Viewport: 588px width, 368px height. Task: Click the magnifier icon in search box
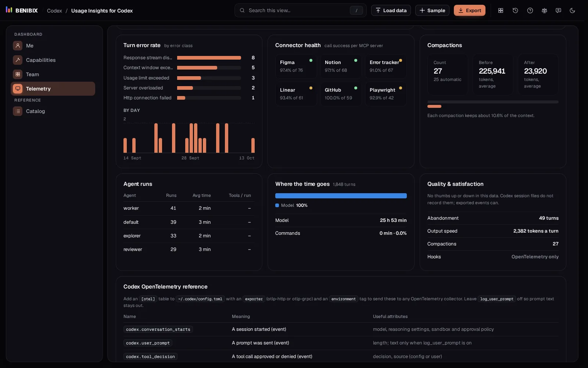pos(242,10)
